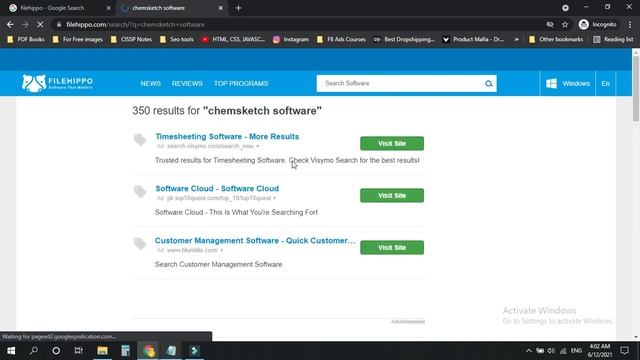The image size is (640, 360).
Task: Open the NEWS menu item
Action: (x=151, y=83)
